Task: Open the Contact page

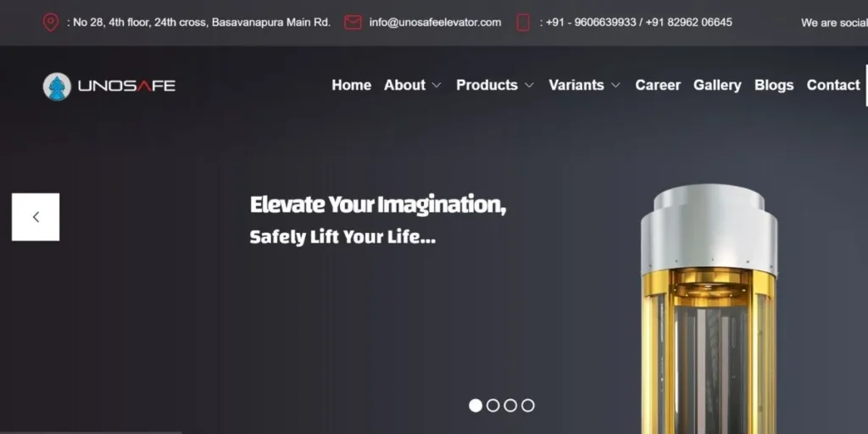Action: (833, 85)
